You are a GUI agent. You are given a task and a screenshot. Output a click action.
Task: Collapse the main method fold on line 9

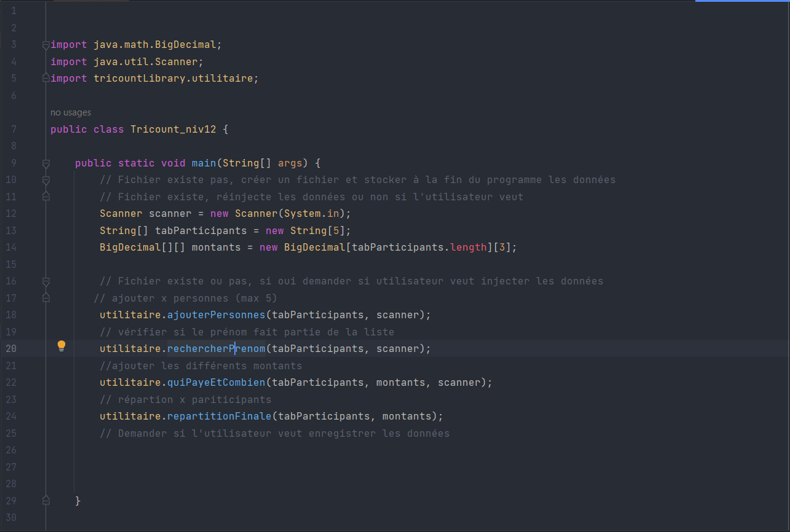pyautogui.click(x=45, y=163)
